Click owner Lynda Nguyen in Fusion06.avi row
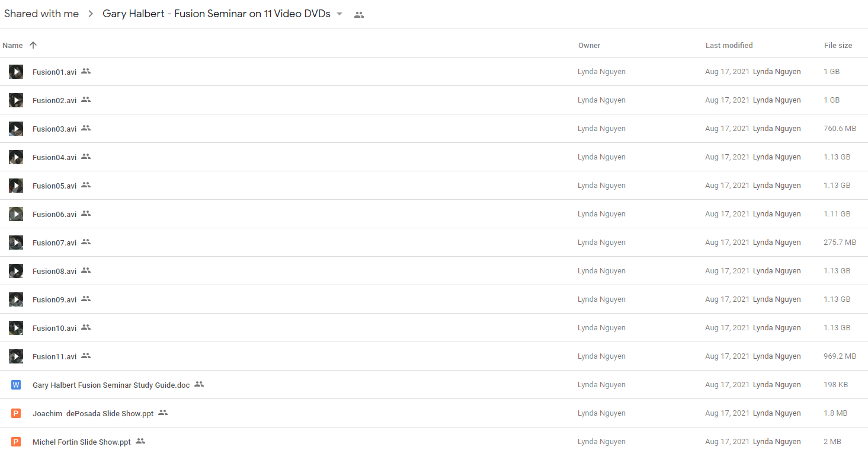 [x=601, y=214]
